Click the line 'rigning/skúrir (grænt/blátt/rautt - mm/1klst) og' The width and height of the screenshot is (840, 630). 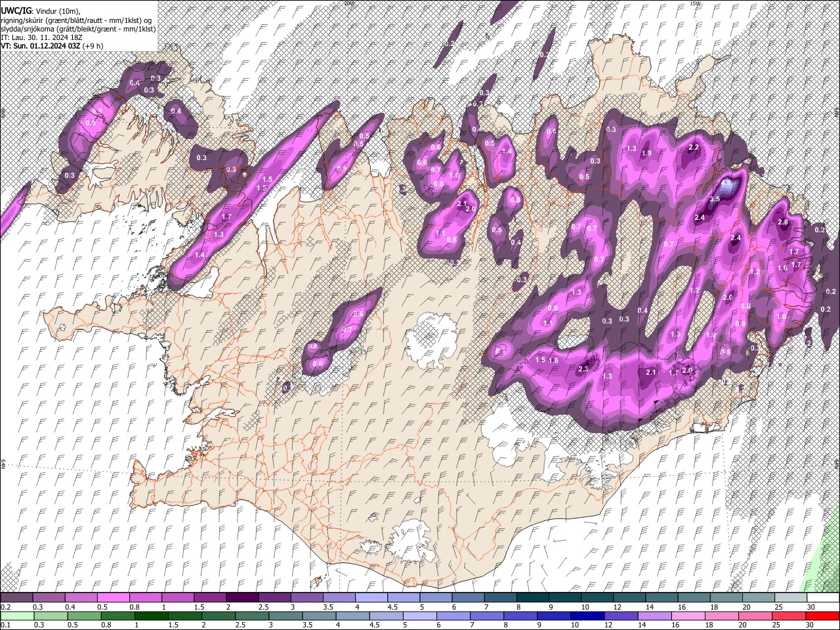pyautogui.click(x=77, y=20)
